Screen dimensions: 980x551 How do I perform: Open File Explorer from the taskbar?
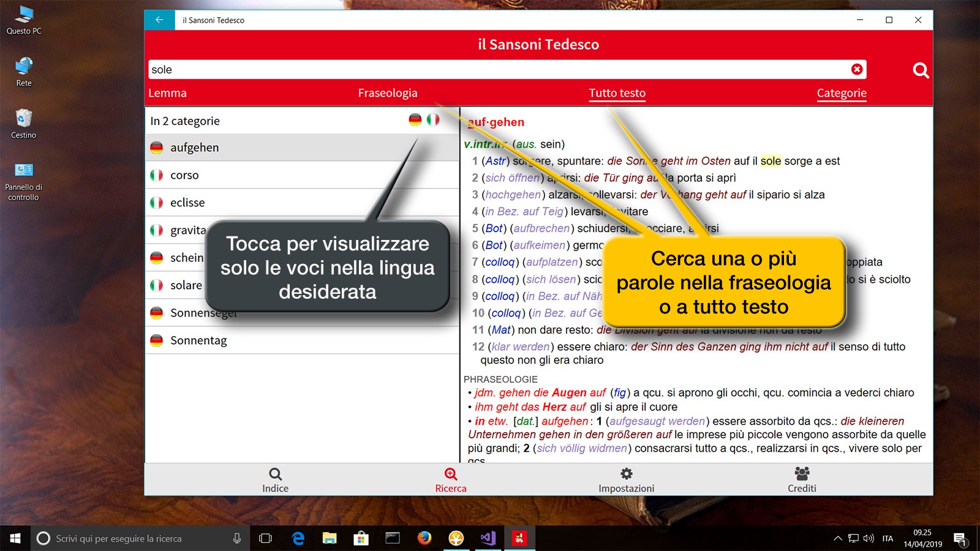[x=330, y=538]
